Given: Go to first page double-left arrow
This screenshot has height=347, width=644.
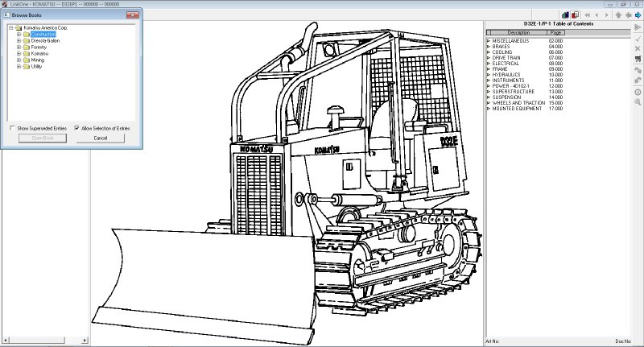Looking at the screenshot, I should click(x=588, y=15).
